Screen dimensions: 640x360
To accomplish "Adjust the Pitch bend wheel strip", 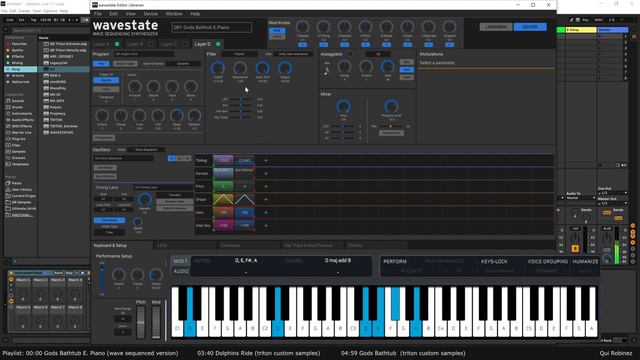I will click(140, 322).
